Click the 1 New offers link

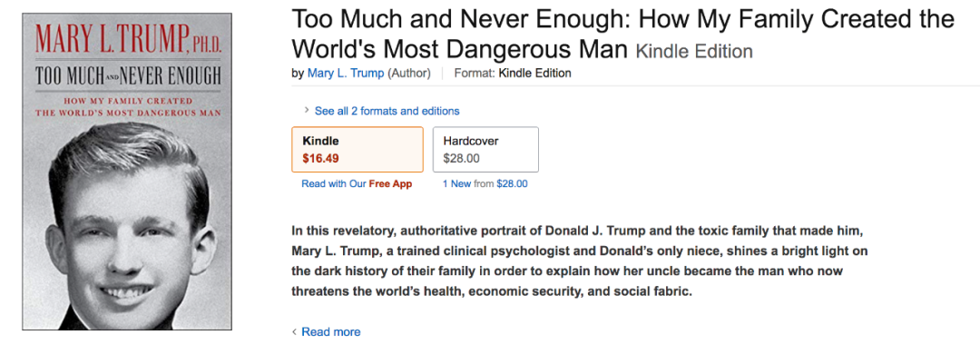pos(456,183)
